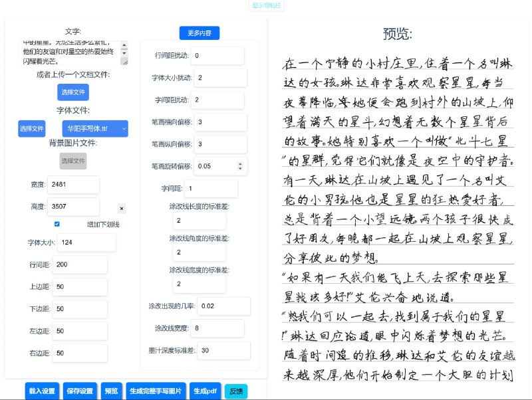Click the 更多内容 button
This screenshot has width=532, height=400.
tap(199, 33)
